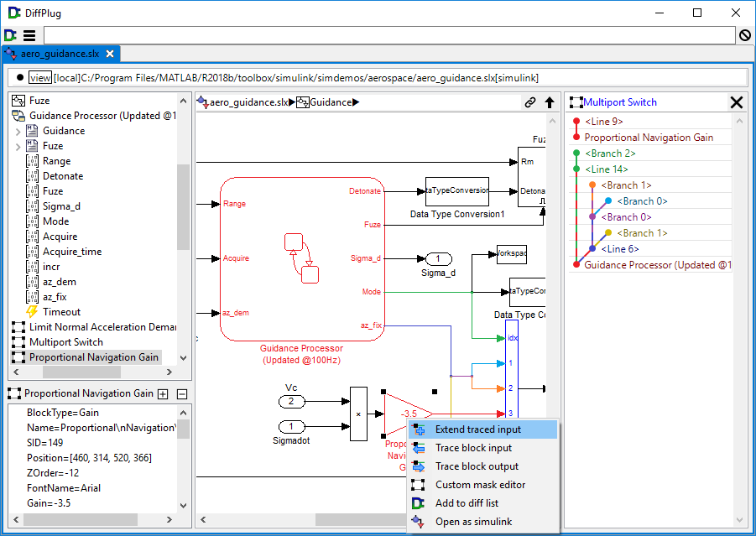Click the plus icon beside Proportional Navigation Gain

(x=164, y=393)
